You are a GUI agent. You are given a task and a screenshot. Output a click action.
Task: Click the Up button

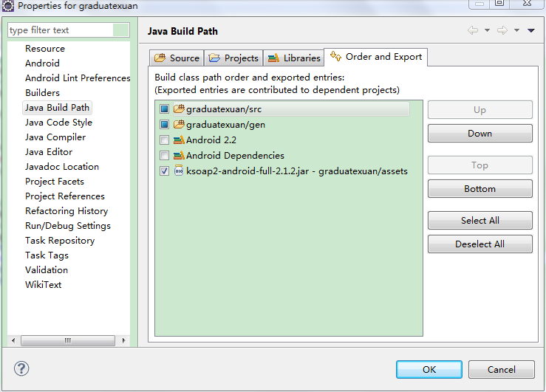(x=480, y=110)
